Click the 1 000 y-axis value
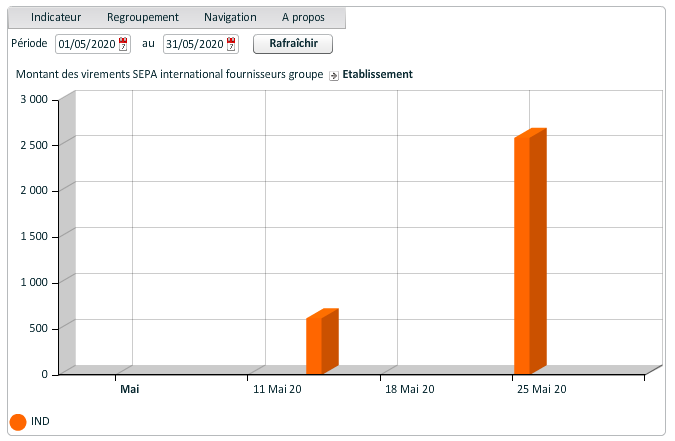 pyautogui.click(x=34, y=282)
